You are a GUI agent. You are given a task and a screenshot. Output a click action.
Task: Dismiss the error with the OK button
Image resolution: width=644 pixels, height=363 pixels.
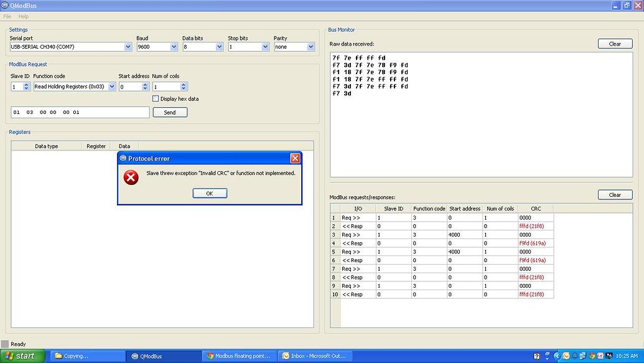point(209,193)
